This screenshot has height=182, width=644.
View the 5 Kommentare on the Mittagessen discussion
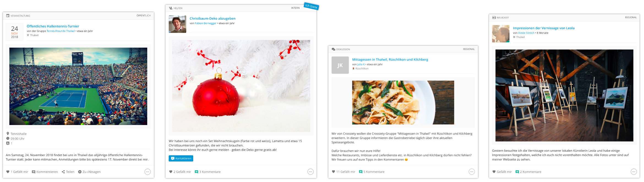click(372, 172)
